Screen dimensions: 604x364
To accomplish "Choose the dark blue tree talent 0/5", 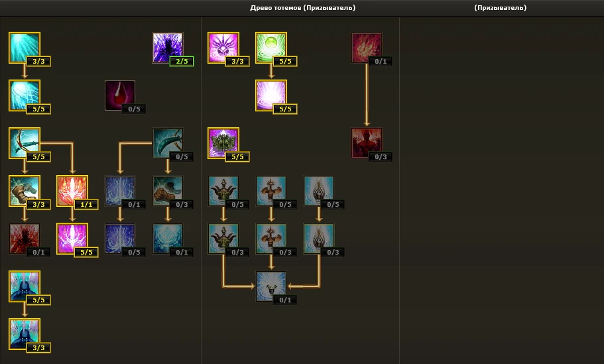I will tap(120, 239).
